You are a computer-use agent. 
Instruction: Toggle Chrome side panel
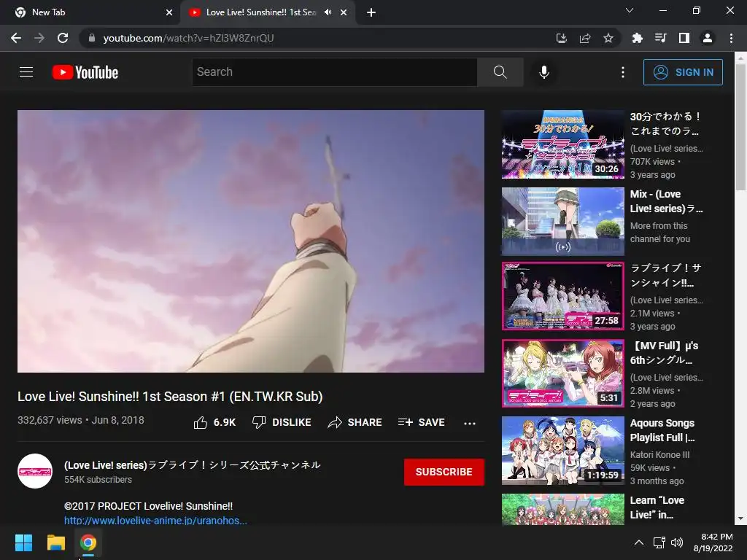684,38
